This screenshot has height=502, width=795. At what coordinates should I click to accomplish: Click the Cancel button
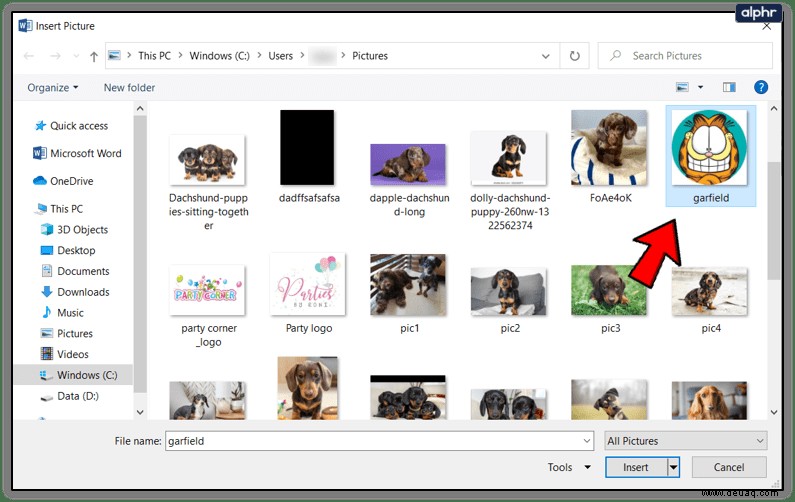[x=729, y=467]
